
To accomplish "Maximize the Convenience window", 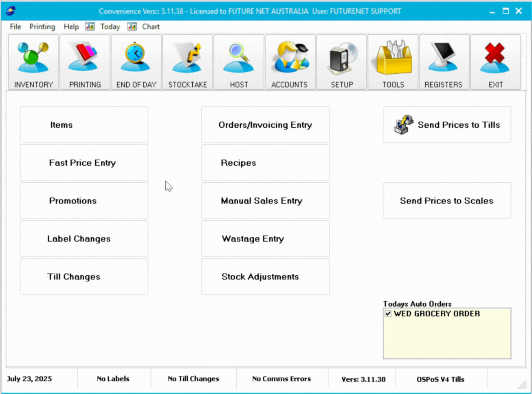I will pyautogui.click(x=506, y=11).
